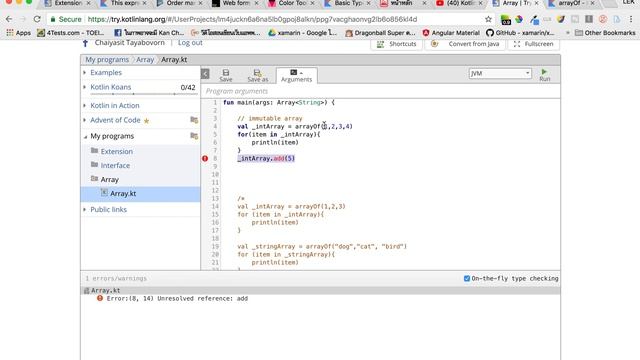Click folder icon beside Advent of Code
Screen dimensions: 640x360
(194, 120)
